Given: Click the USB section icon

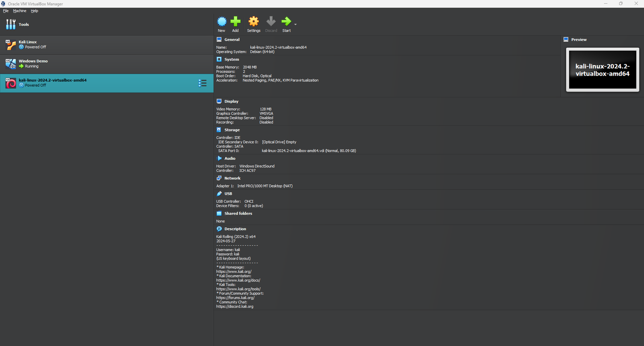Looking at the screenshot, I should click(x=219, y=194).
